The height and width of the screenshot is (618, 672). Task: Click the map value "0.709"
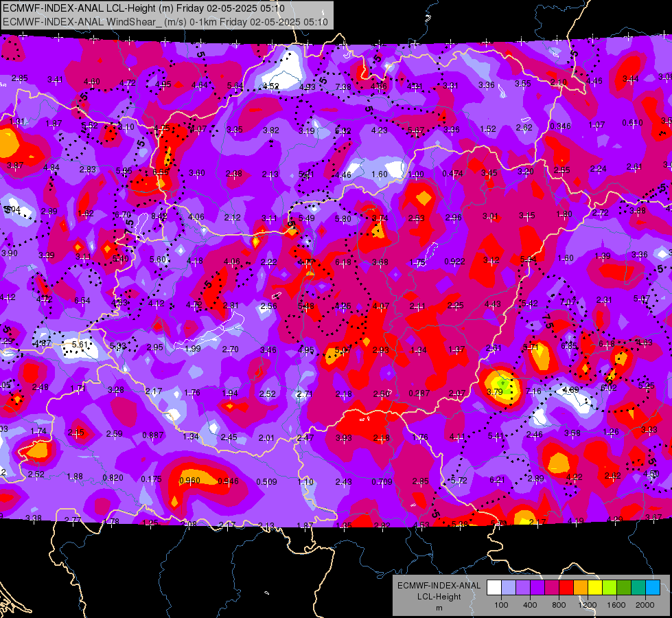pyautogui.click(x=382, y=482)
